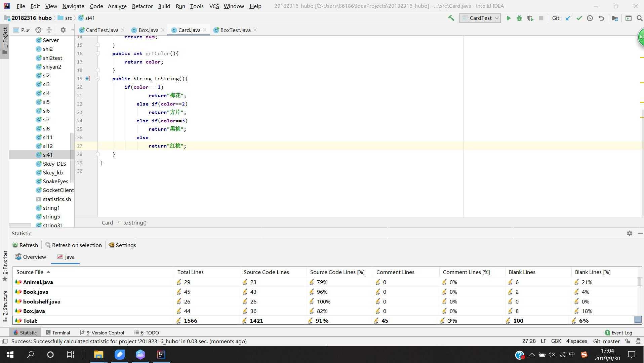The image size is (644, 363).
Task: Close the Box.java editor tab
Action: (163, 30)
